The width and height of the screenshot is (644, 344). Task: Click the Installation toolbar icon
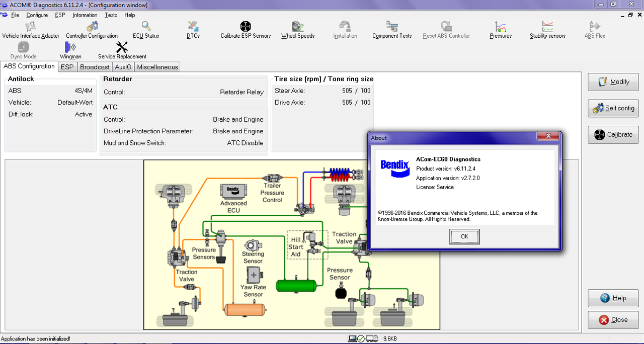(x=345, y=26)
